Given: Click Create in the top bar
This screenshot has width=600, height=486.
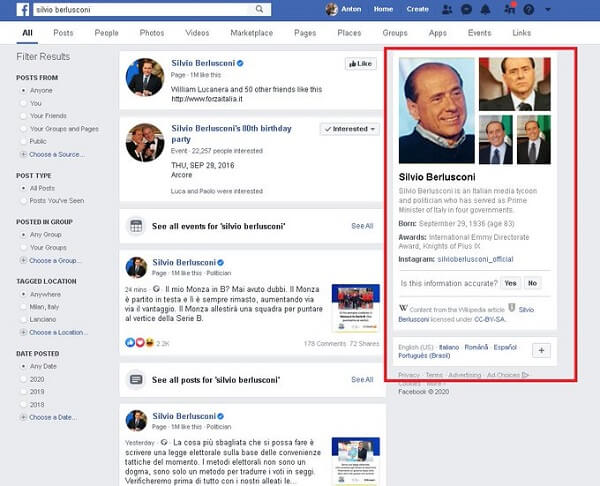Looking at the screenshot, I should point(417,9).
